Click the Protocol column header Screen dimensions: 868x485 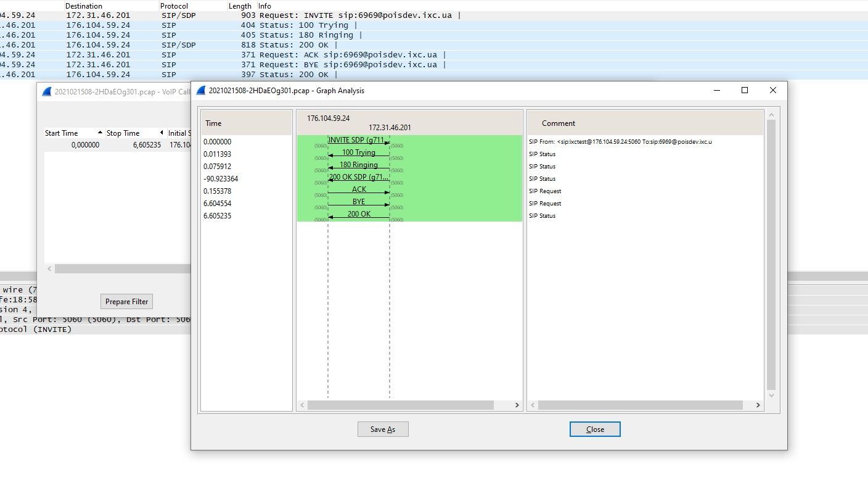pos(174,6)
